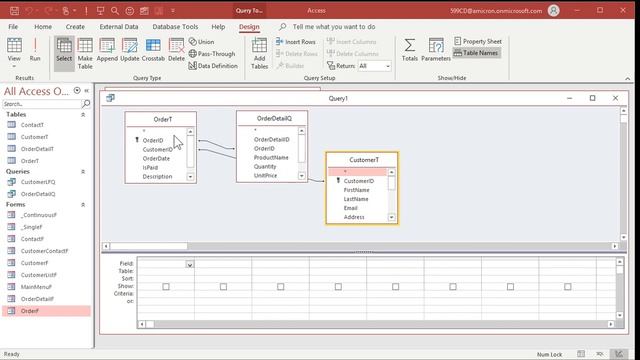Switch to SQL view in status bar
Screen dimensions: 640x360
[600, 354]
